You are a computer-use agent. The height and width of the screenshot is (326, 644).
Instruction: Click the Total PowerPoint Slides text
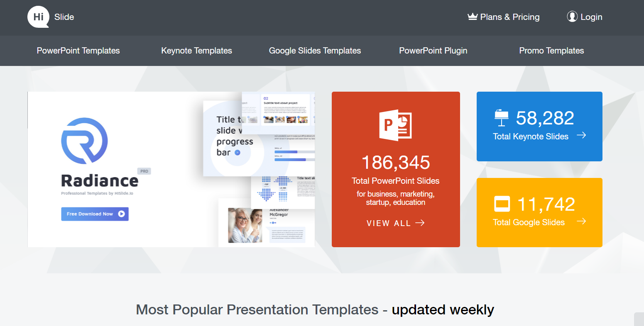[x=395, y=181]
